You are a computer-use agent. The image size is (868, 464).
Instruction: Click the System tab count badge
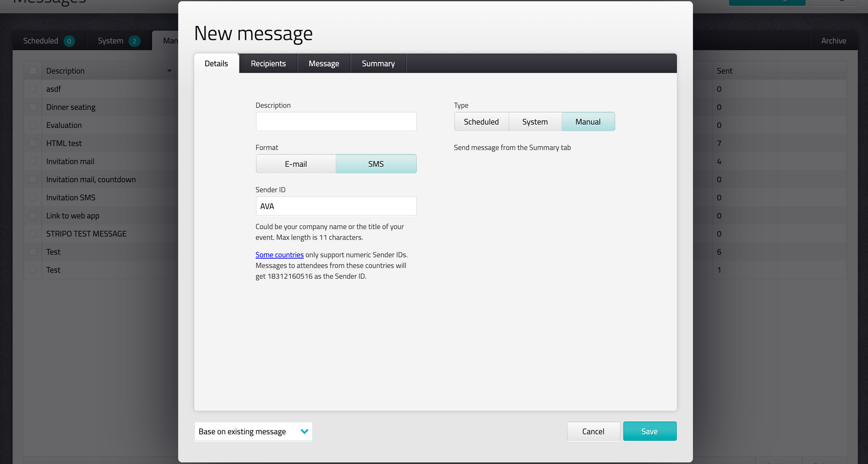click(x=135, y=41)
